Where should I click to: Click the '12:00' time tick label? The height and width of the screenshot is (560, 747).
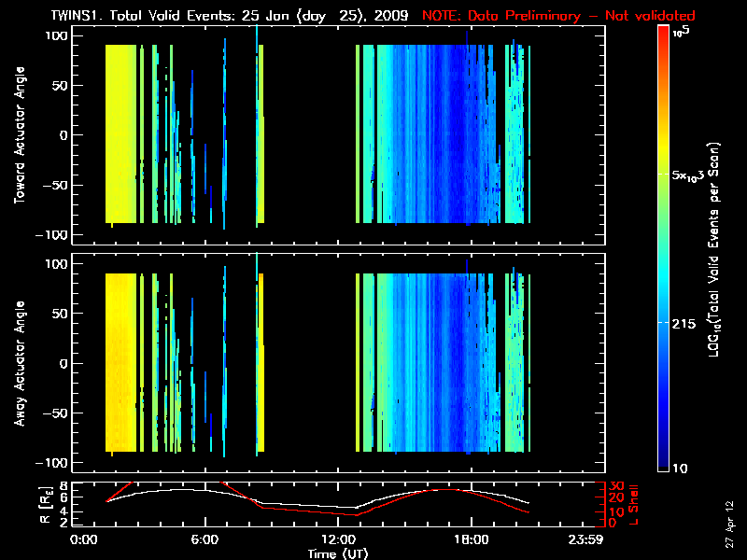point(338,539)
